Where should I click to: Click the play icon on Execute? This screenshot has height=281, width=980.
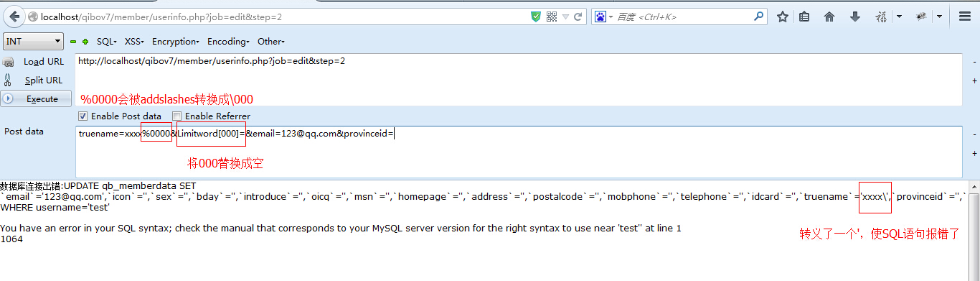coord(8,98)
